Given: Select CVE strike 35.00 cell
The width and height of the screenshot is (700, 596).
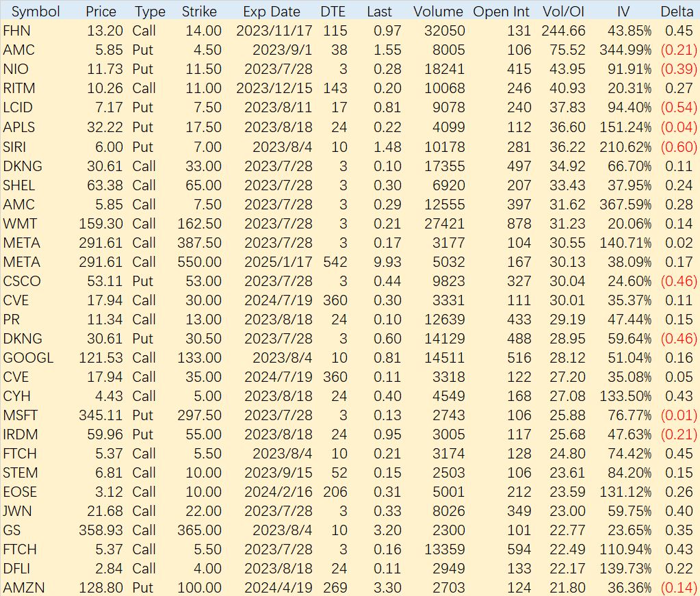Looking at the screenshot, I should (204, 377).
